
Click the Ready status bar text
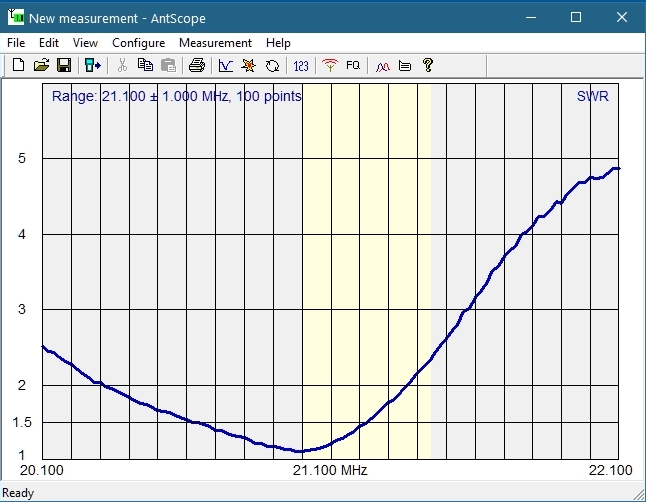coord(18,493)
